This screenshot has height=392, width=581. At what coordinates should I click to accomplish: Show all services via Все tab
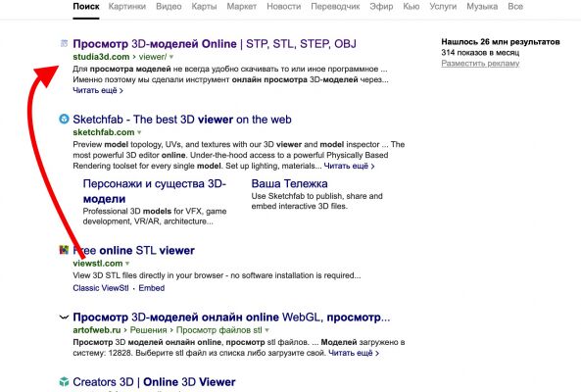tap(515, 6)
